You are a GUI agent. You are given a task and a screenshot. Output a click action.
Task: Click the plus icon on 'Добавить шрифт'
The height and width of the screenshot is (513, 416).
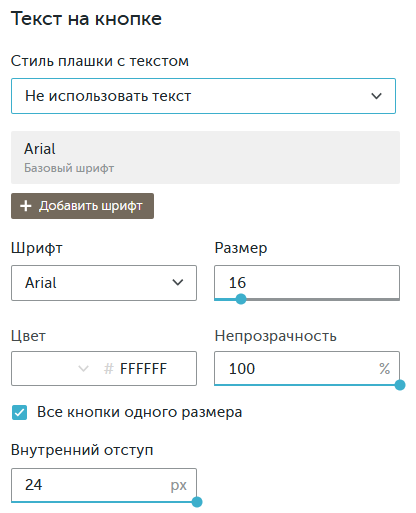click(26, 206)
